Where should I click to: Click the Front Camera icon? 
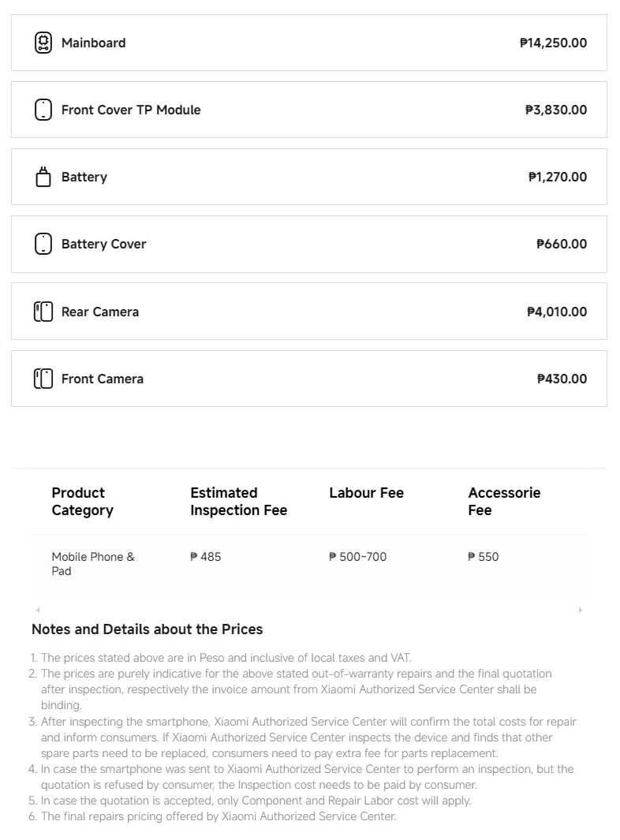click(43, 379)
